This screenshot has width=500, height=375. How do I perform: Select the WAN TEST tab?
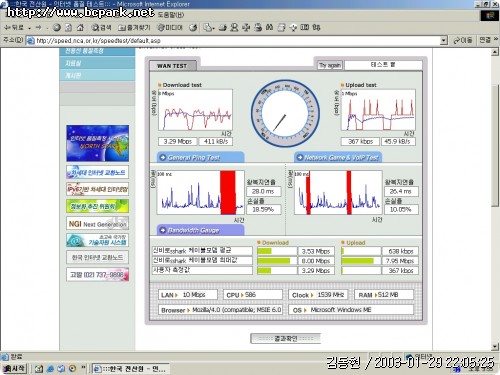pos(172,66)
